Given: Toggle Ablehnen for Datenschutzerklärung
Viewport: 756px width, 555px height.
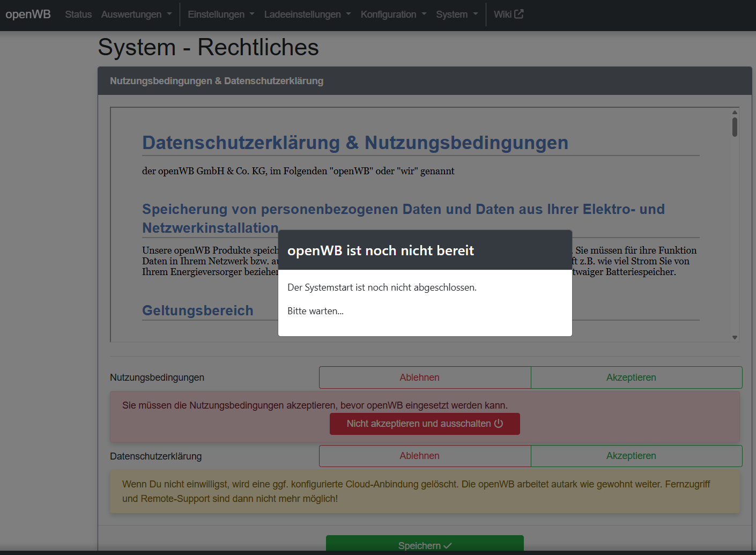Looking at the screenshot, I should tap(419, 456).
